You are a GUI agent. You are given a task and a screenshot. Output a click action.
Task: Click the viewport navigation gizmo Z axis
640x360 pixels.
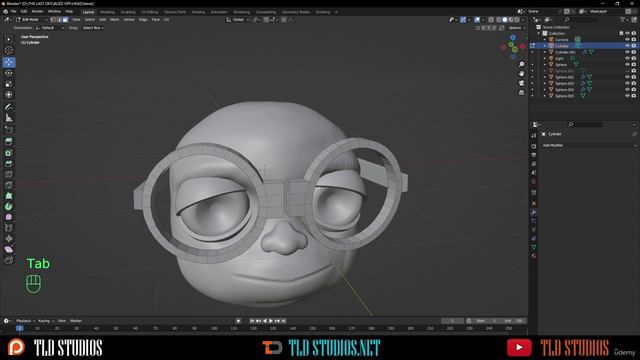[513, 38]
